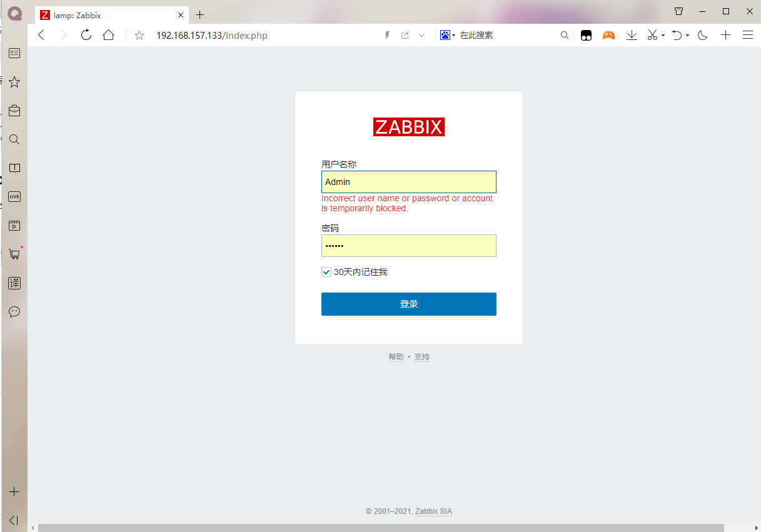Image resolution: width=761 pixels, height=532 pixels.
Task: Click the 'Incorrect user name or password' error text
Action: coord(407,203)
